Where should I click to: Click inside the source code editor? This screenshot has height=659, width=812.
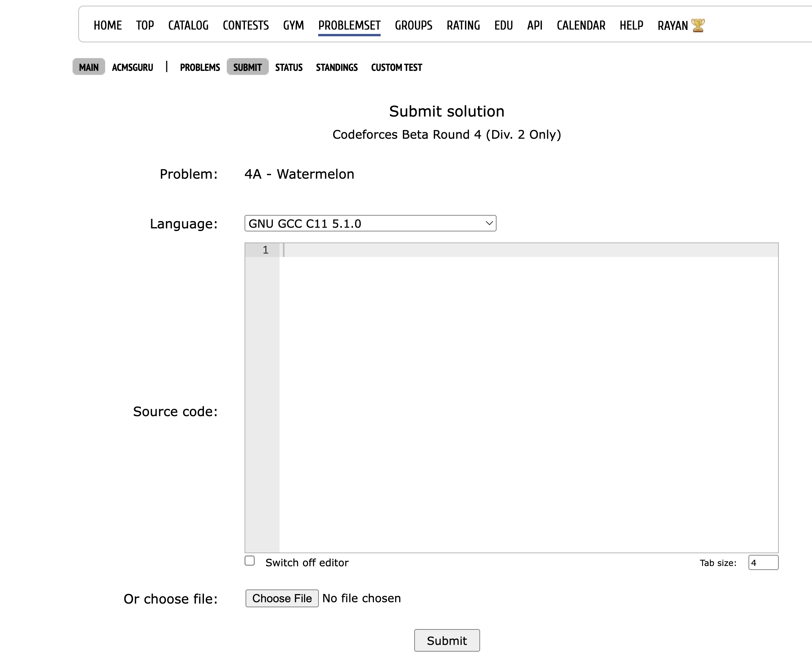coord(528,399)
